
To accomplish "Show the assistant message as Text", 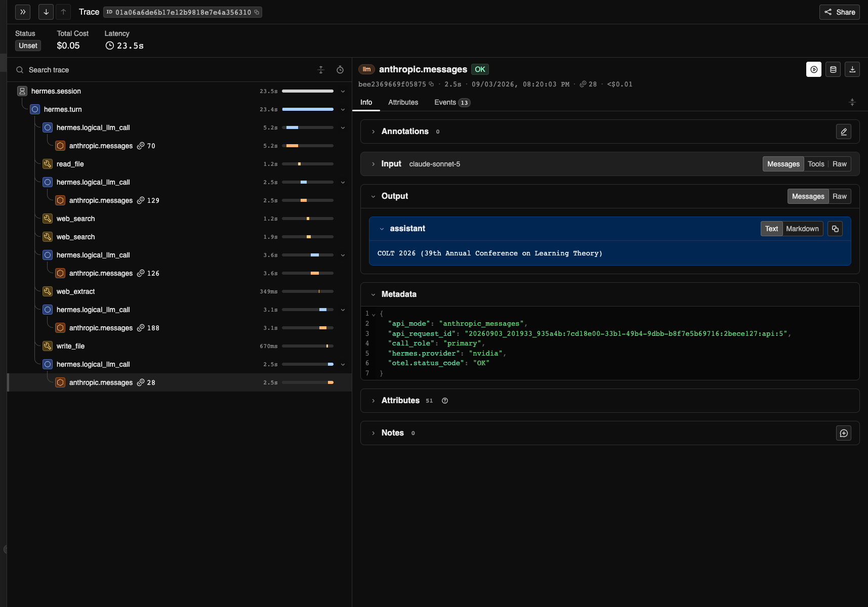I will tap(771, 229).
